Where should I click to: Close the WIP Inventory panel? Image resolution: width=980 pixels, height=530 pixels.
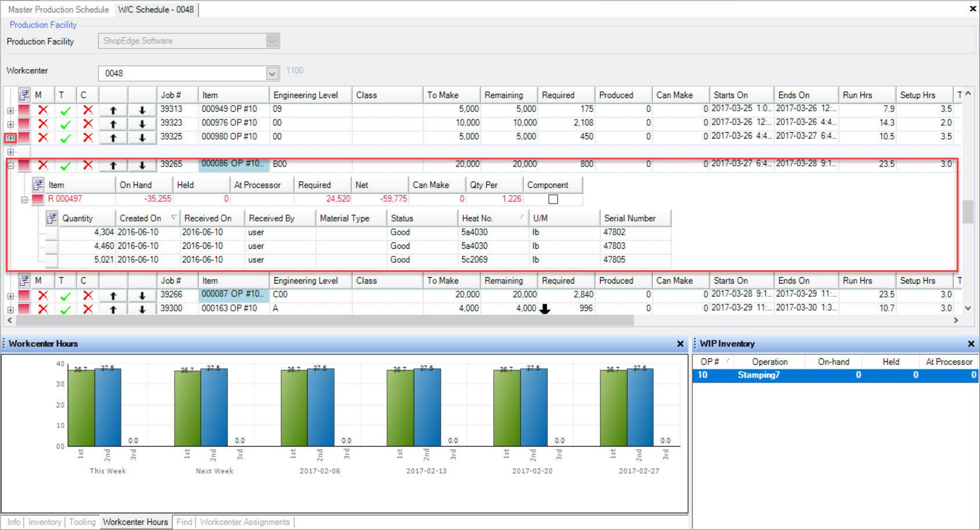[x=971, y=344]
